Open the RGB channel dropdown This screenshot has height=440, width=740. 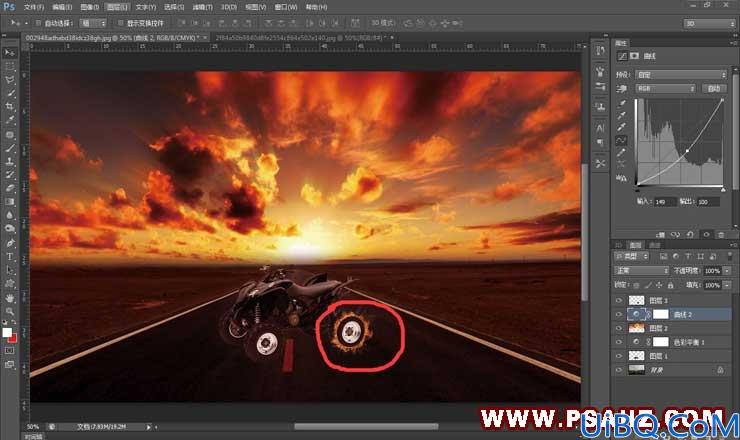(665, 88)
